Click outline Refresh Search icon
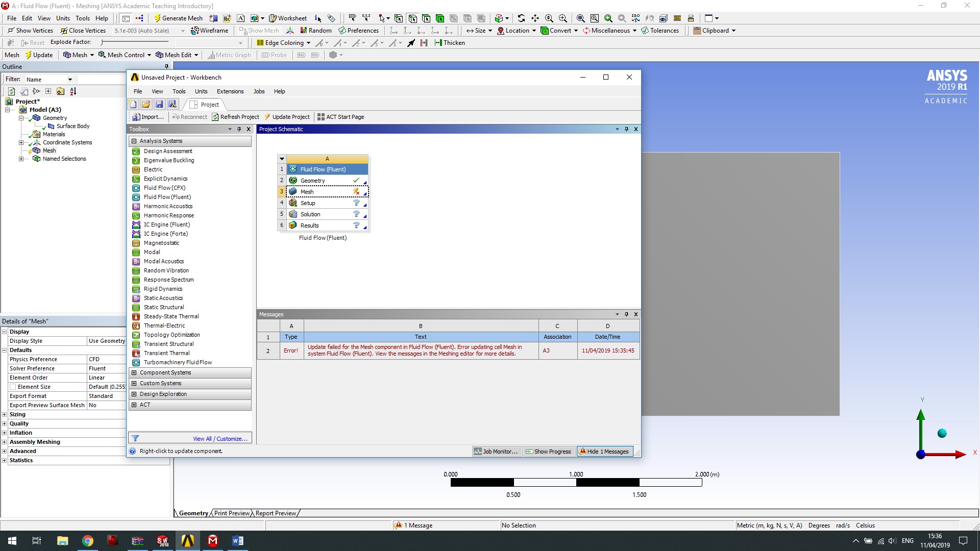This screenshot has height=551, width=980. [11, 91]
